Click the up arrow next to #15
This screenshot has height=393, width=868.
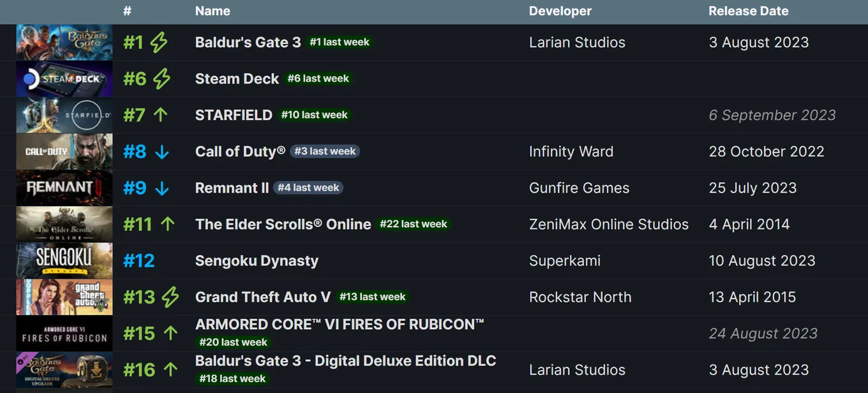[x=170, y=333]
